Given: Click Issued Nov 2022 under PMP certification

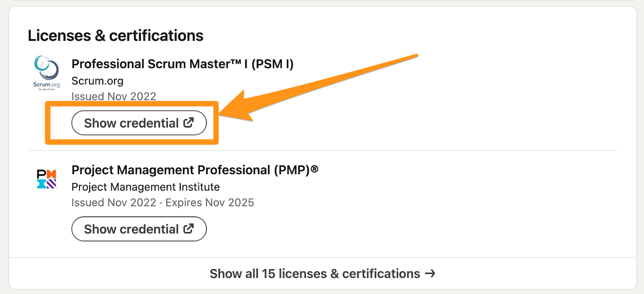Looking at the screenshot, I should (114, 203).
